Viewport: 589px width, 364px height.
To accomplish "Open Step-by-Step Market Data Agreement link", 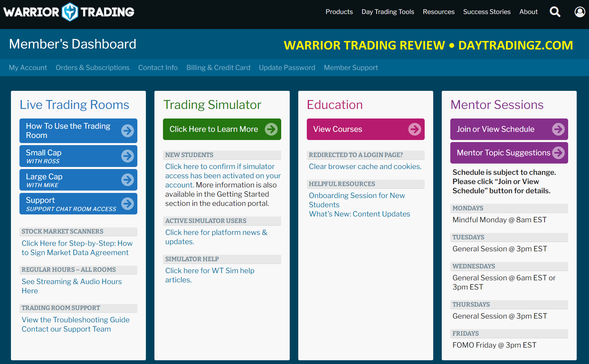I will click(77, 248).
